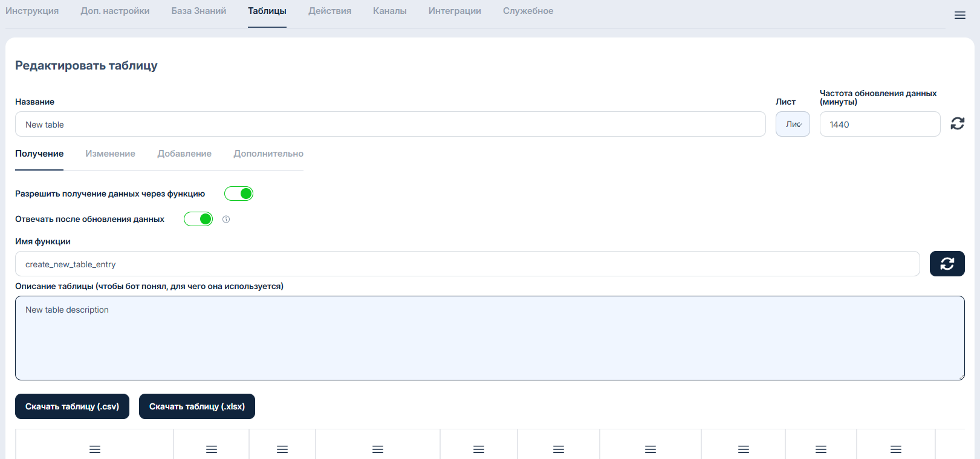This screenshot has width=980, height=459.
Task: Open fourth table column's hamburger menu
Action: (378, 449)
